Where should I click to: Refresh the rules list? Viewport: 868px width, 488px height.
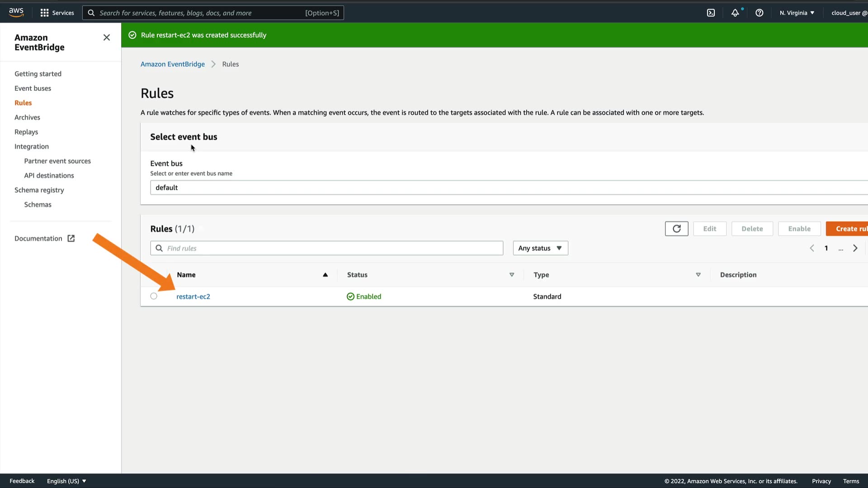click(x=676, y=229)
